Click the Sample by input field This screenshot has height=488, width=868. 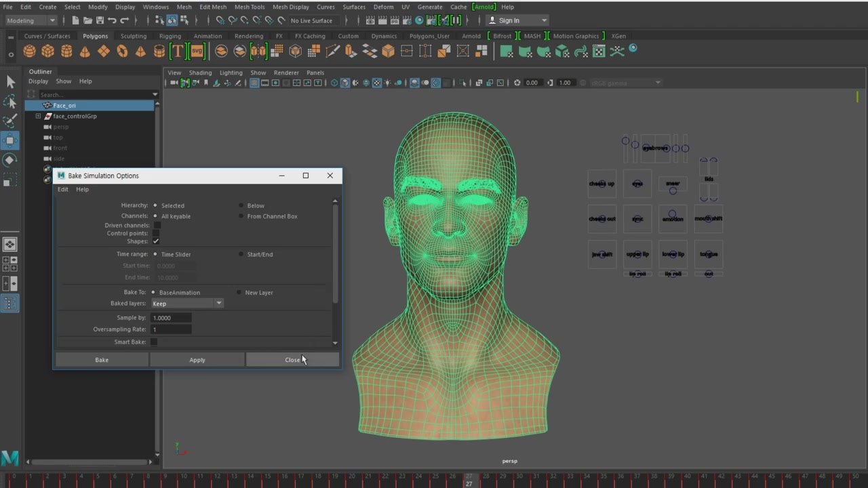172,318
